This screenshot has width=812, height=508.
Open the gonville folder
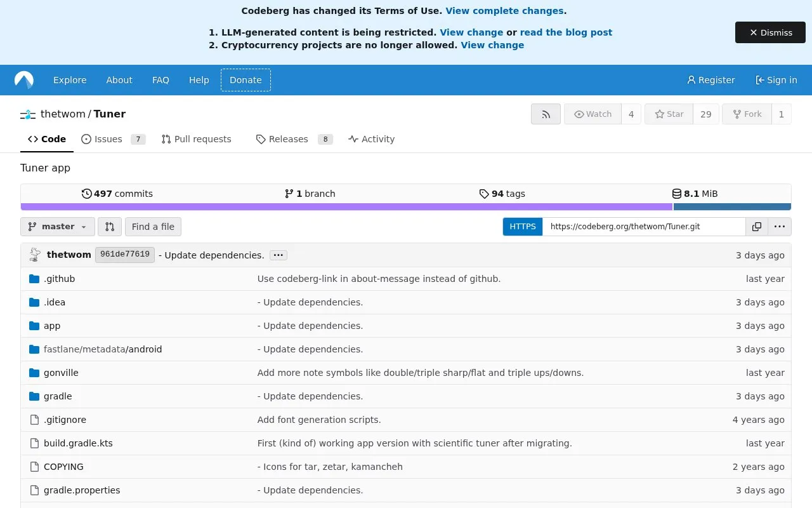coord(61,373)
